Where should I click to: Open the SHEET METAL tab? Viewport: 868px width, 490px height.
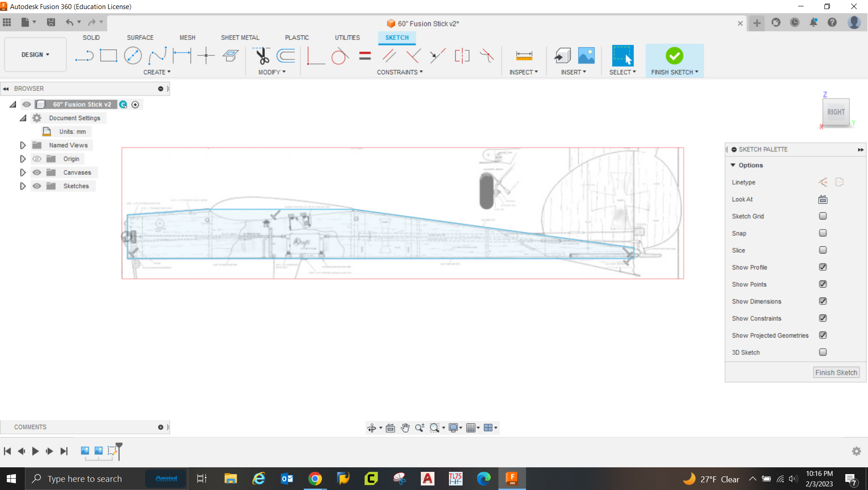[240, 38]
